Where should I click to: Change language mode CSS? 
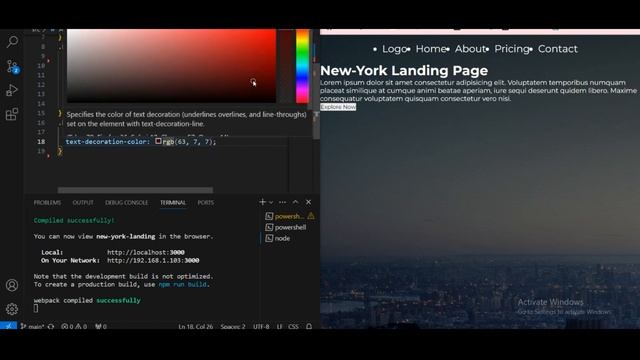293,327
